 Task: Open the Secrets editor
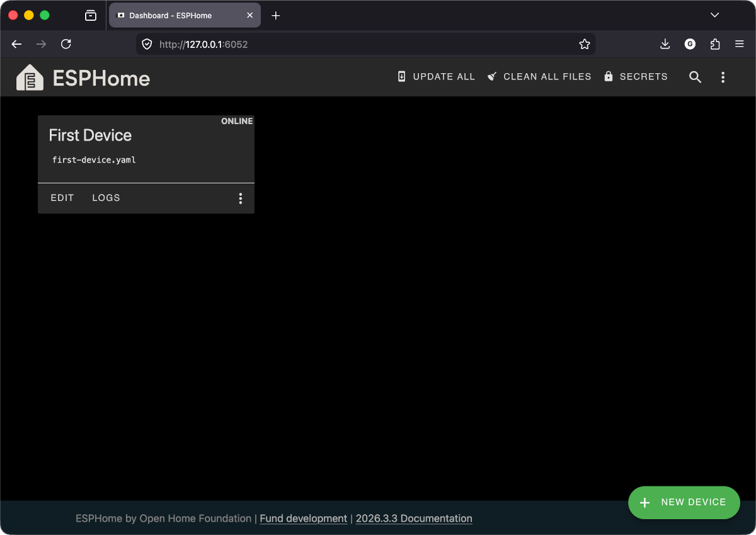635,76
